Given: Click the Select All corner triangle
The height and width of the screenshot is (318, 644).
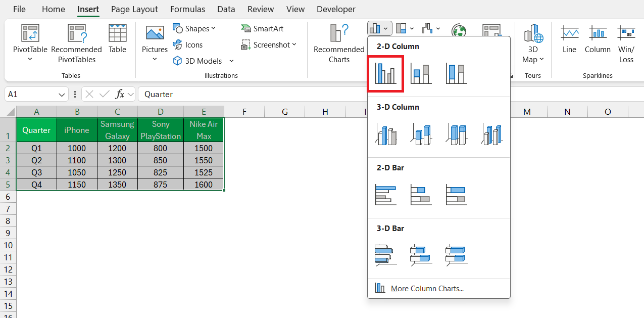Looking at the screenshot, I should pyautogui.click(x=10, y=112).
